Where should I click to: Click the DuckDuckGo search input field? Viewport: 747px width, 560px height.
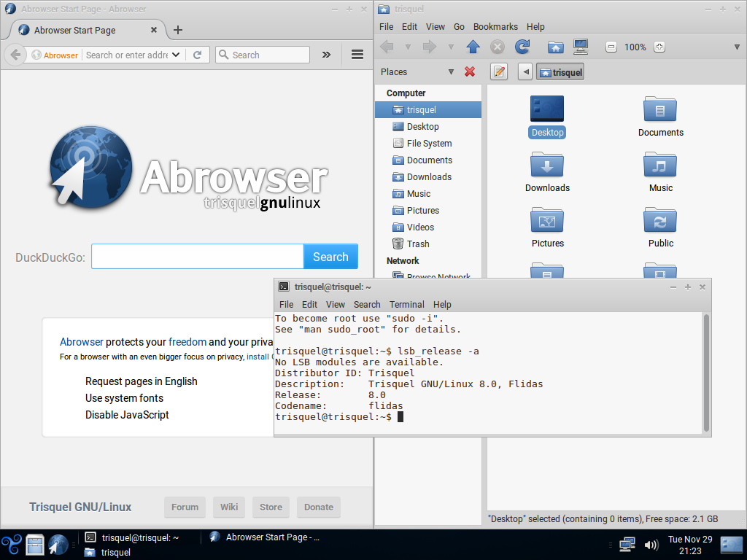(x=197, y=257)
